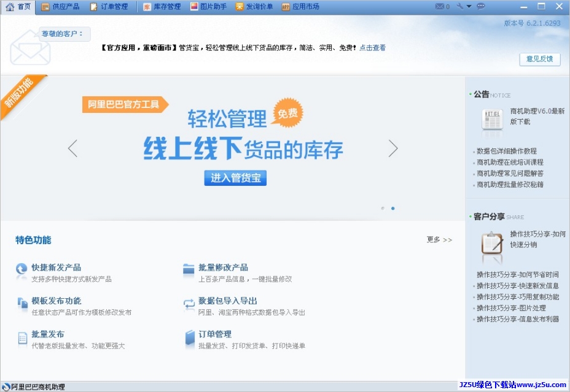Open the 快捷新发产品 feature title
The width and height of the screenshot is (570, 392).
tap(57, 267)
